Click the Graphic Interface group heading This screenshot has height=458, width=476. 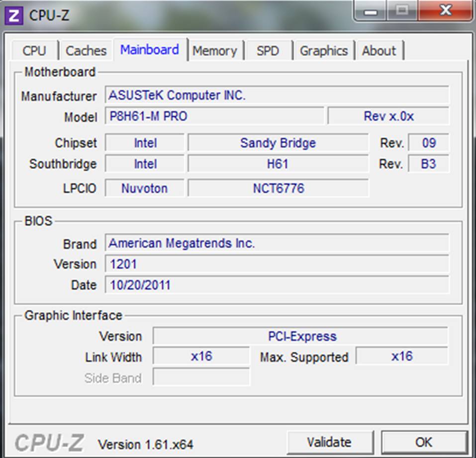(x=73, y=315)
